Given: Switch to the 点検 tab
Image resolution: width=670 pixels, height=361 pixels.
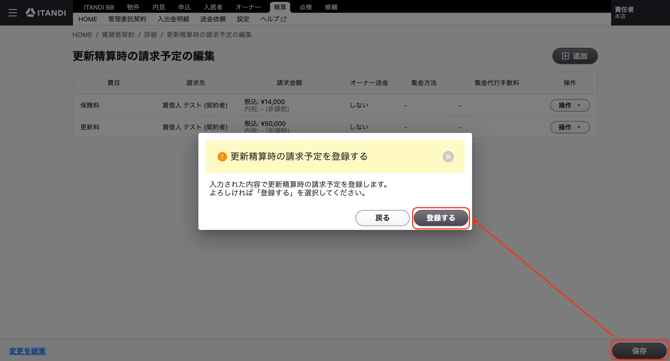Looking at the screenshot, I should click(306, 7).
